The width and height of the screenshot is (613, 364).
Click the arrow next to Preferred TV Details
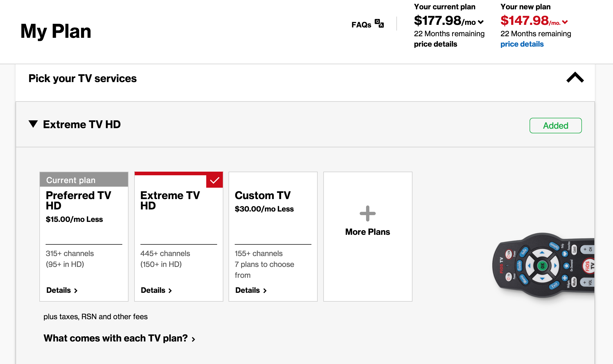(x=76, y=291)
